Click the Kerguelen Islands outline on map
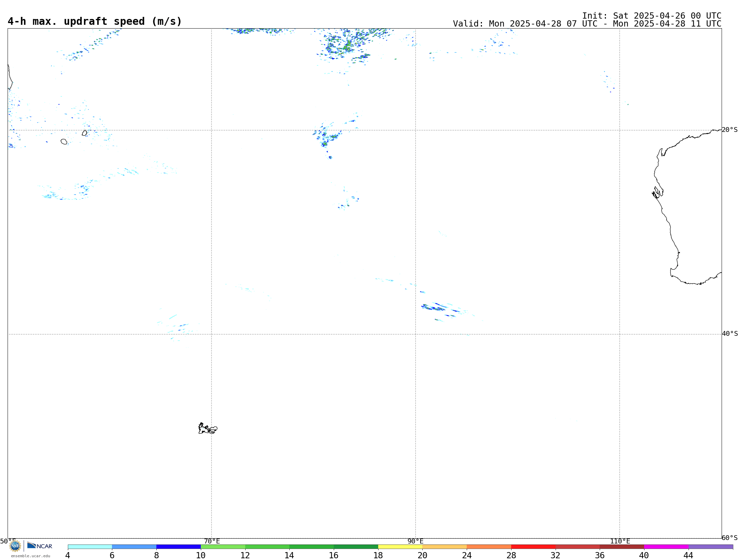The width and height of the screenshot is (744, 560). click(208, 428)
